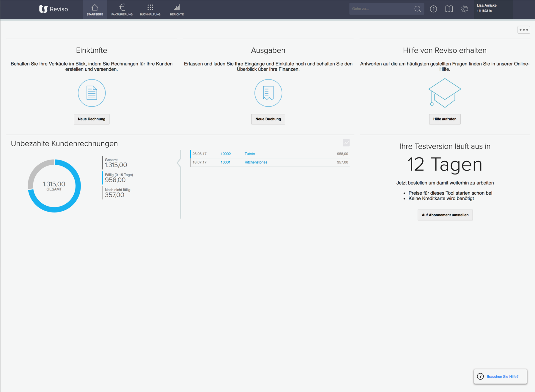Open the 'Brauchen Sie Hilfe?' widget
535x392 pixels.
[x=500, y=377]
